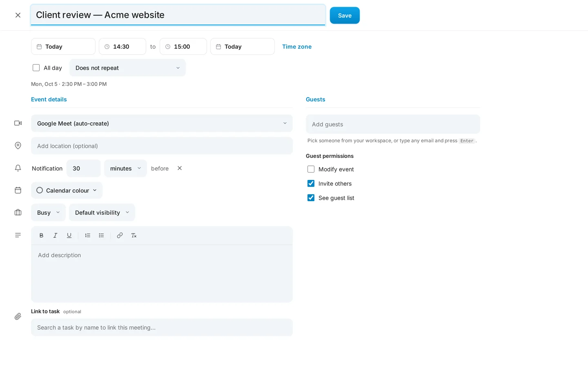Open the Busy availability dropdown
The image size is (588, 368).
point(48,213)
